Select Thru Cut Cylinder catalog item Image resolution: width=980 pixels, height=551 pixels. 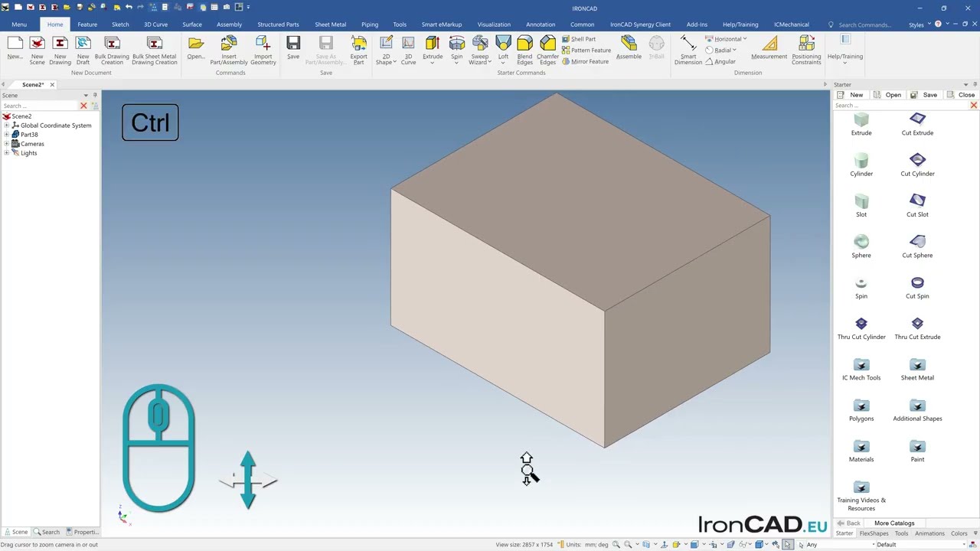pos(861,328)
